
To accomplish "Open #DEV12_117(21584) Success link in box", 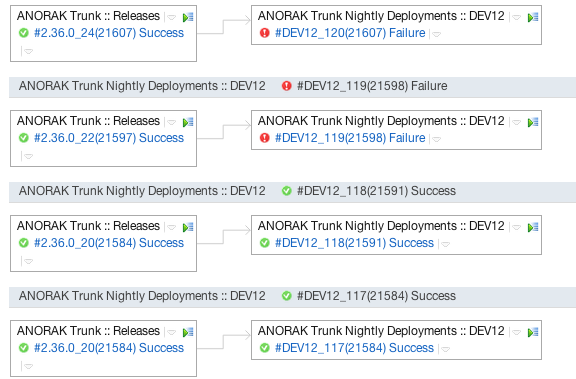I will [354, 348].
